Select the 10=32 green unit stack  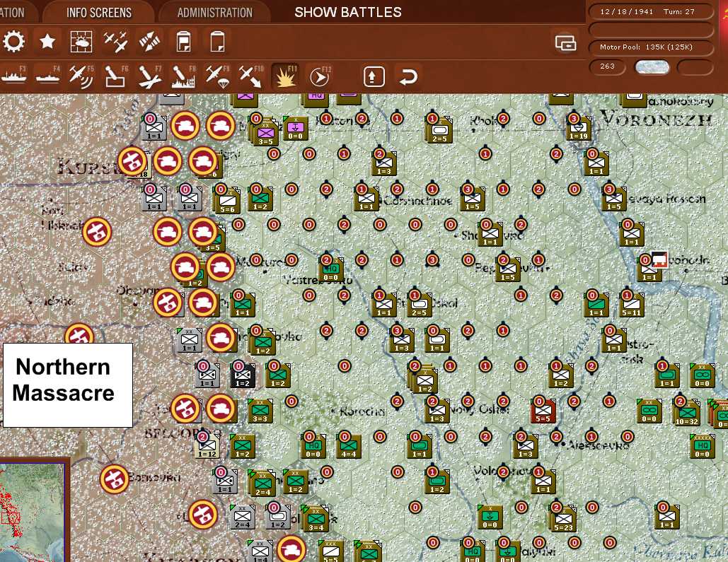click(x=687, y=413)
